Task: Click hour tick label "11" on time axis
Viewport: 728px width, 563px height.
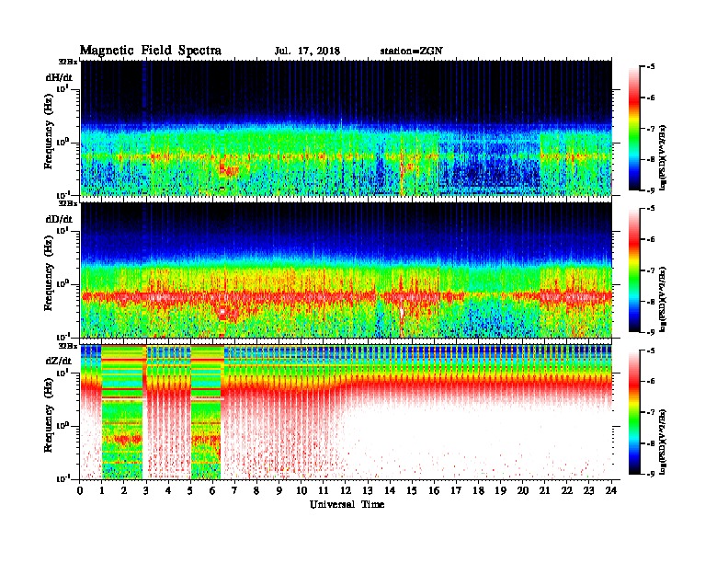Action: 324,490
